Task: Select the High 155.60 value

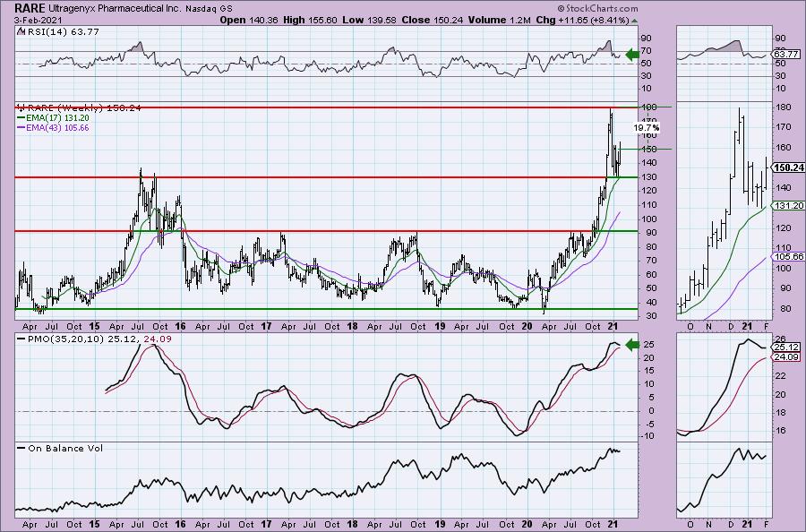Action: pyautogui.click(x=312, y=20)
